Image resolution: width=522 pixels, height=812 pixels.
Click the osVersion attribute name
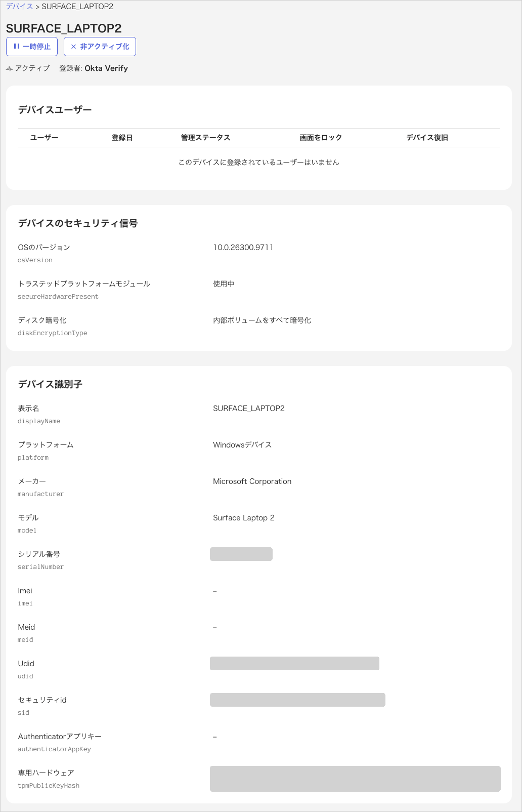[x=35, y=260]
